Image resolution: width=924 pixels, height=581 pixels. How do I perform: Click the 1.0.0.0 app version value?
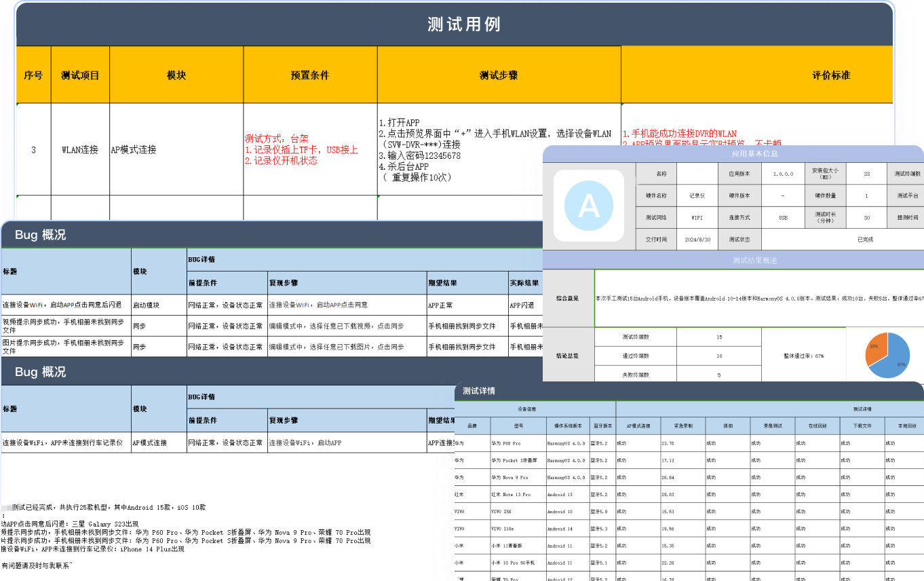[x=782, y=174]
